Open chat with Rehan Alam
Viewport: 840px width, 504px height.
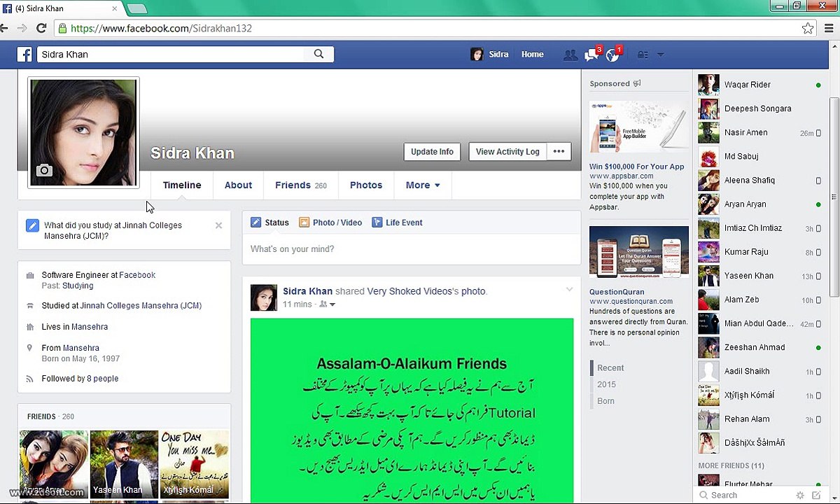tap(760, 419)
